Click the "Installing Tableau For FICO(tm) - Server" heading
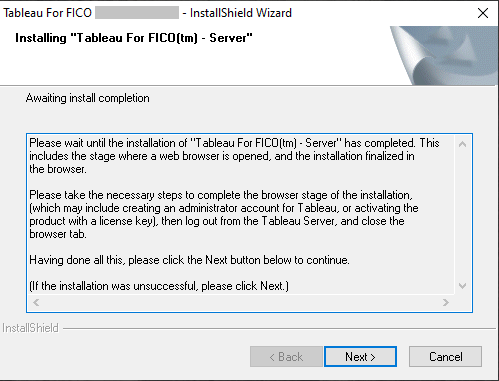Viewport: 499px width, 381px height. (x=134, y=38)
